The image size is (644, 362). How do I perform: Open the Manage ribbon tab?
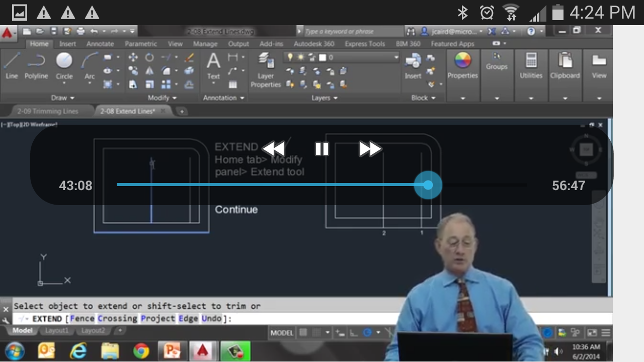point(205,44)
